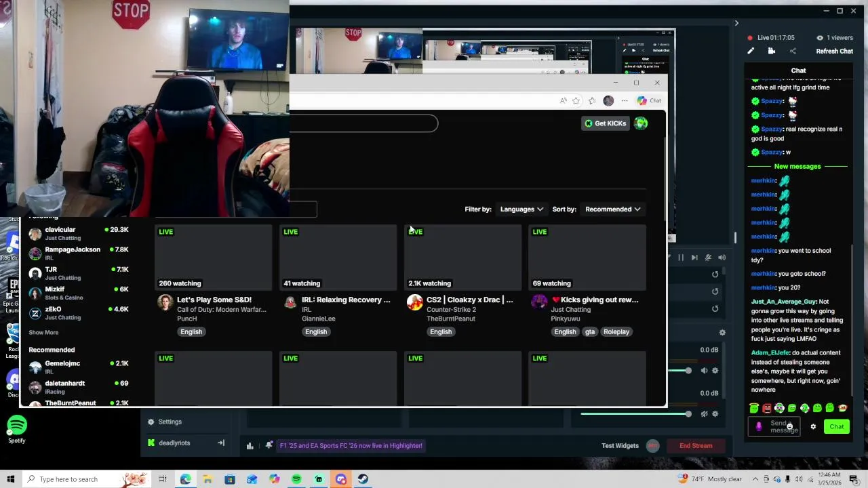Expand Show More in Following list

tap(43, 332)
